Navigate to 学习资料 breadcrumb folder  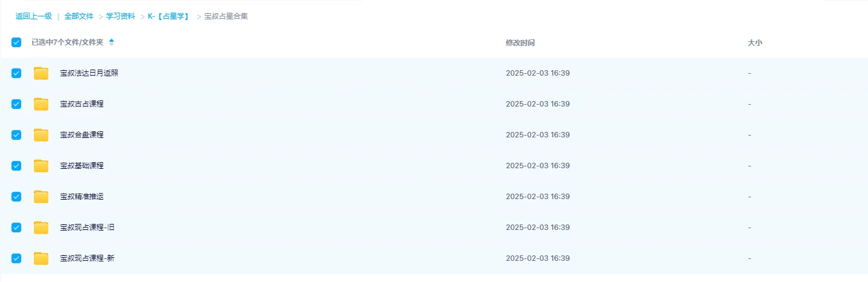click(x=120, y=16)
